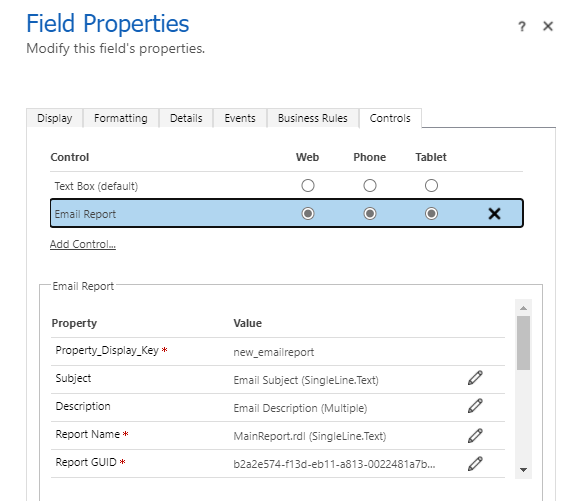Viewport: 582px width, 501px height.
Task: Edit the Subject property with pencil icon
Action: tap(475, 378)
